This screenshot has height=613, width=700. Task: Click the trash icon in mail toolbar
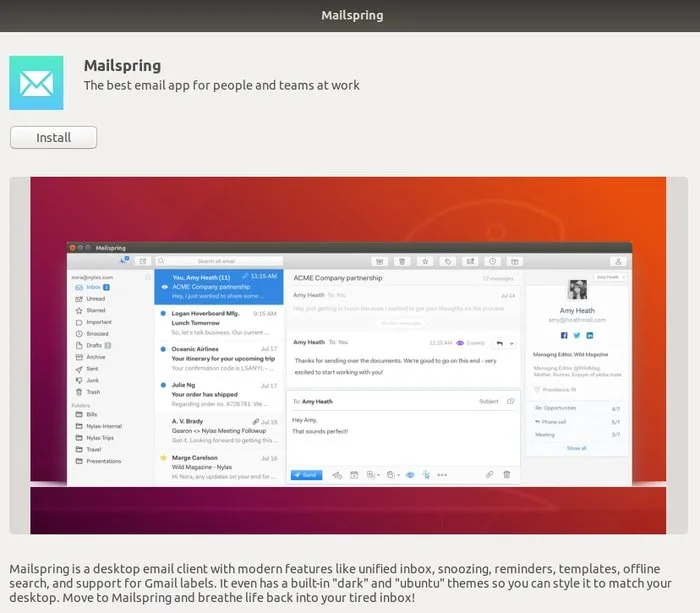click(402, 261)
